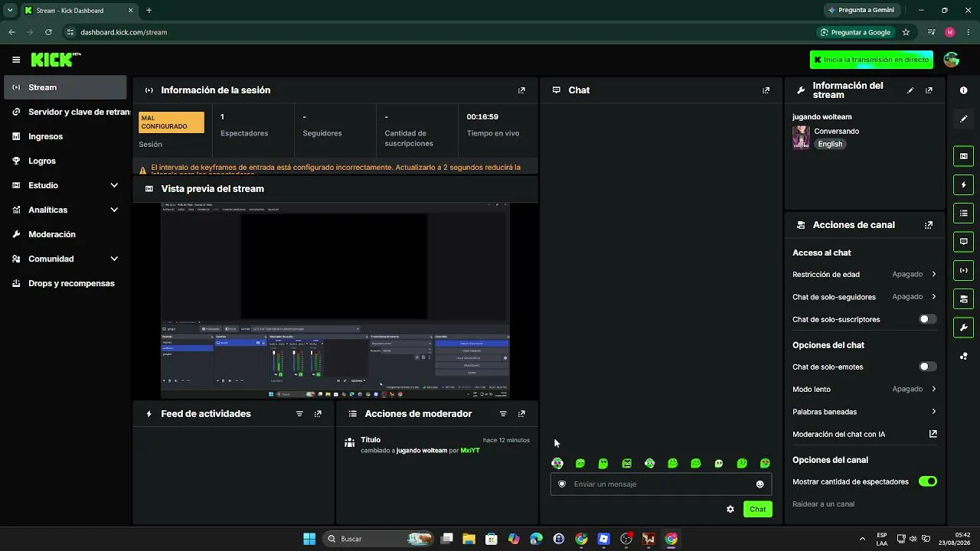Open Modo lento options
The height and width of the screenshot is (551, 980).
point(864,389)
